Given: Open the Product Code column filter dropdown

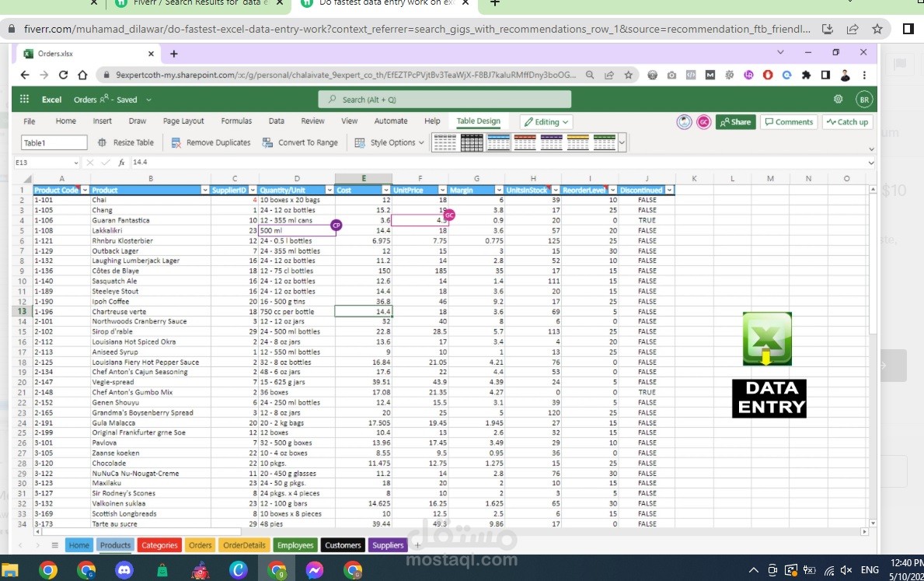Looking at the screenshot, I should point(85,190).
